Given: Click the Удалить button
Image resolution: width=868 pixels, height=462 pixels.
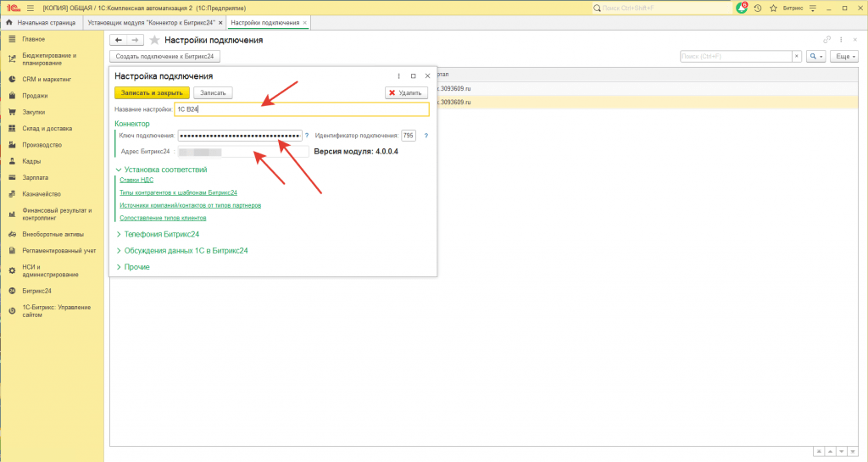Looking at the screenshot, I should 406,92.
